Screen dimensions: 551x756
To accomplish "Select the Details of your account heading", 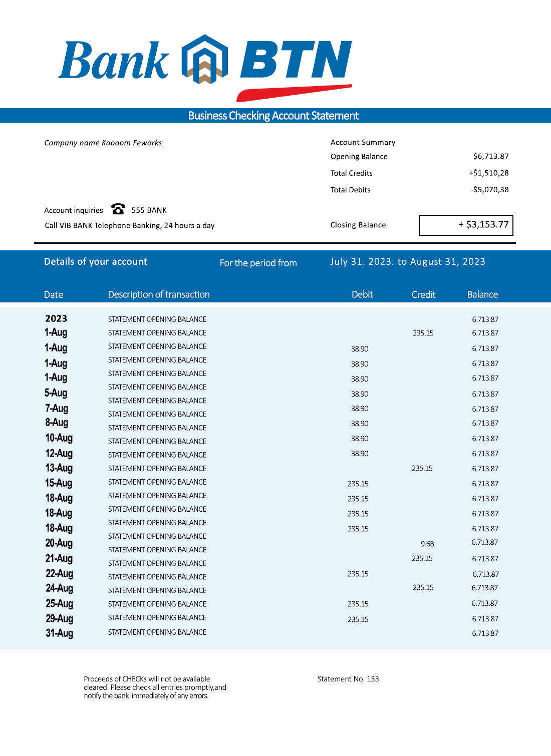I will pos(96,261).
